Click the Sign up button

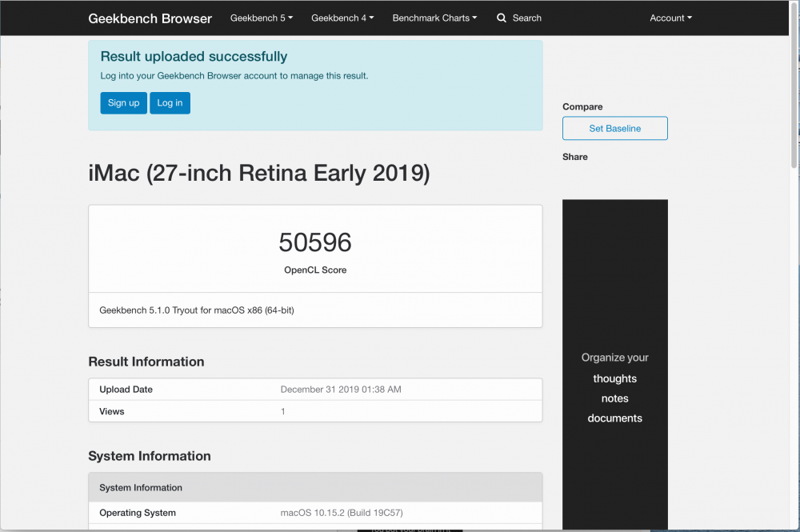[x=123, y=103]
